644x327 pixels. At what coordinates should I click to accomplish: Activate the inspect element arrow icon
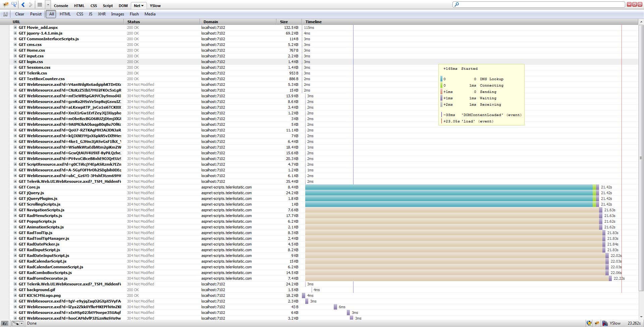[x=14, y=5]
